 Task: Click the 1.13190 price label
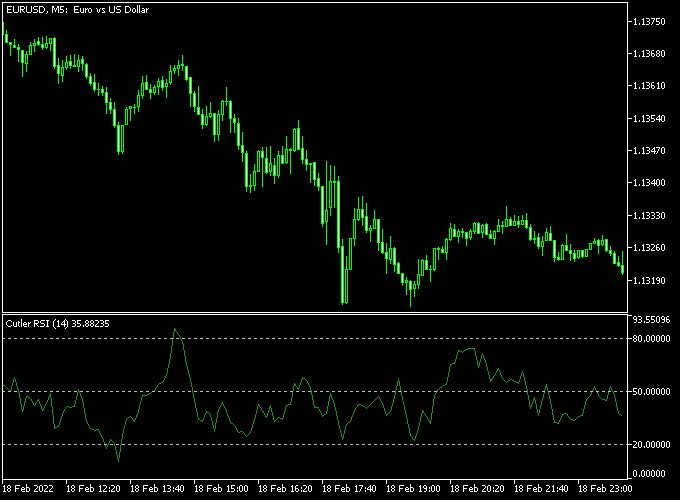click(649, 280)
